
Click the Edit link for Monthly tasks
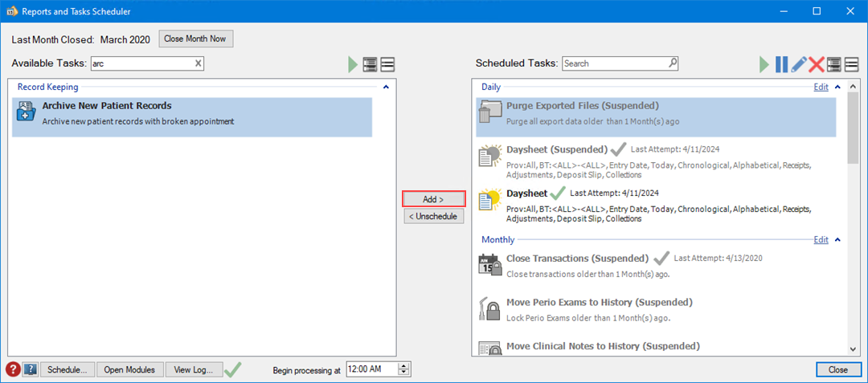(821, 239)
